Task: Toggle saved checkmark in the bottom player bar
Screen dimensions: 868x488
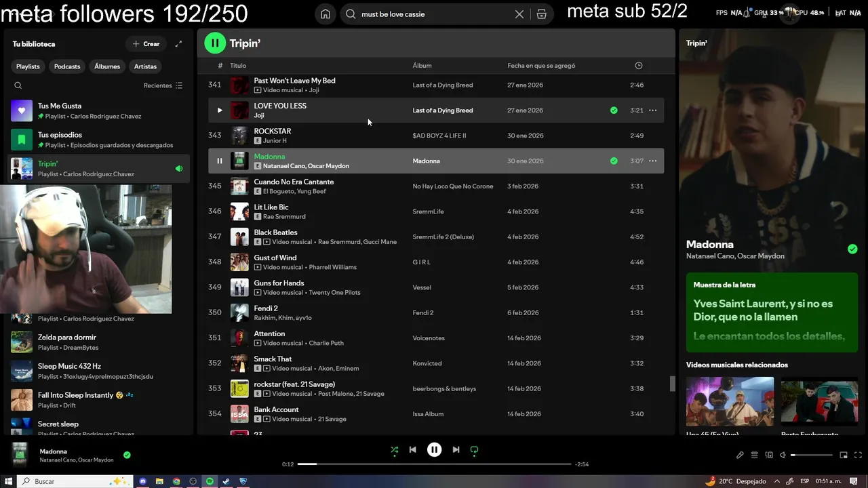Action: 127,455
